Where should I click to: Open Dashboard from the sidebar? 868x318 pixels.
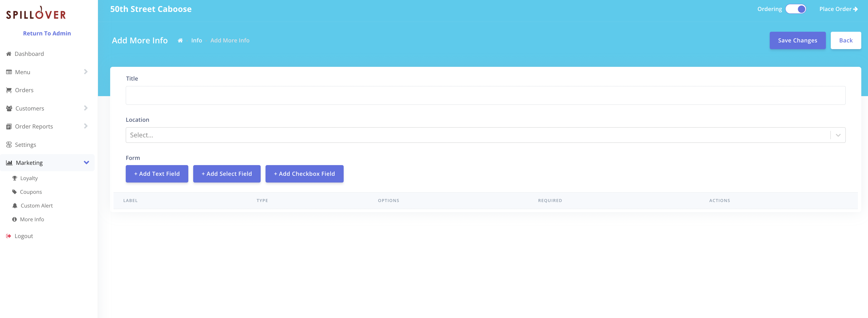[29, 54]
